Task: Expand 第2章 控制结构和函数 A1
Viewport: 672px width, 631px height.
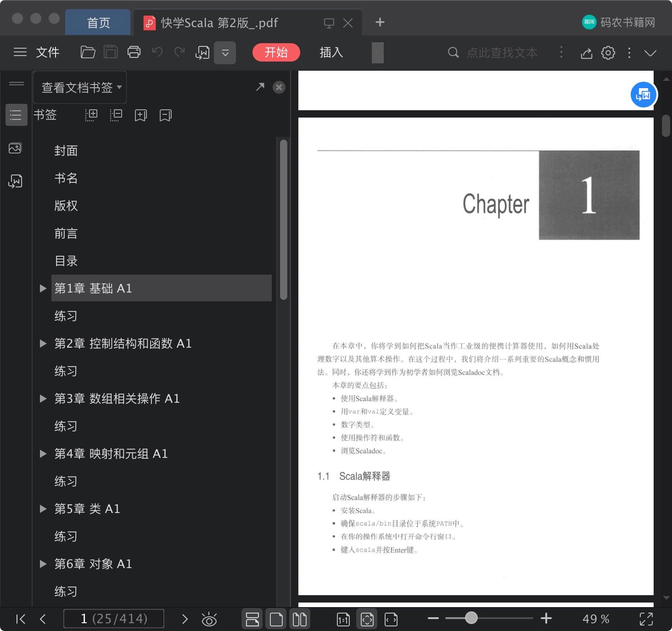Action: point(43,344)
